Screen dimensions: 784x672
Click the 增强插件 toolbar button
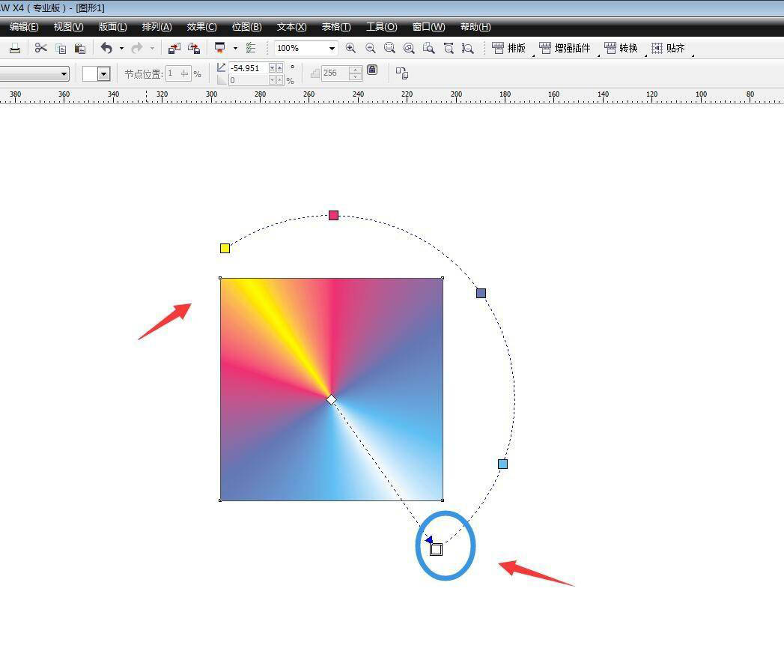point(565,48)
